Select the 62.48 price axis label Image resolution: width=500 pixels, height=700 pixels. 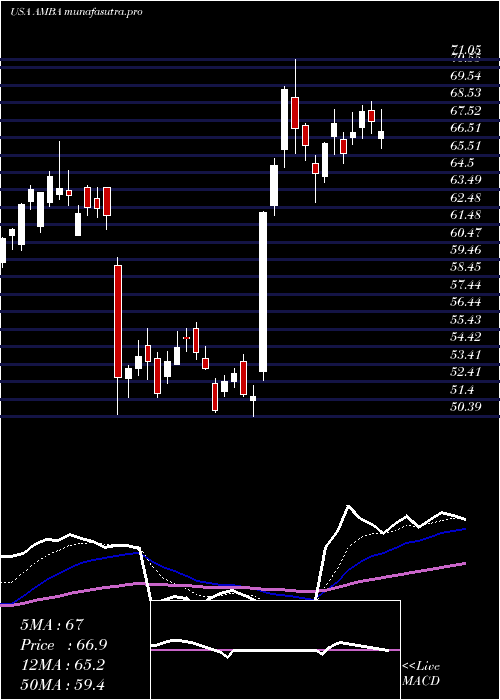[x=466, y=198]
